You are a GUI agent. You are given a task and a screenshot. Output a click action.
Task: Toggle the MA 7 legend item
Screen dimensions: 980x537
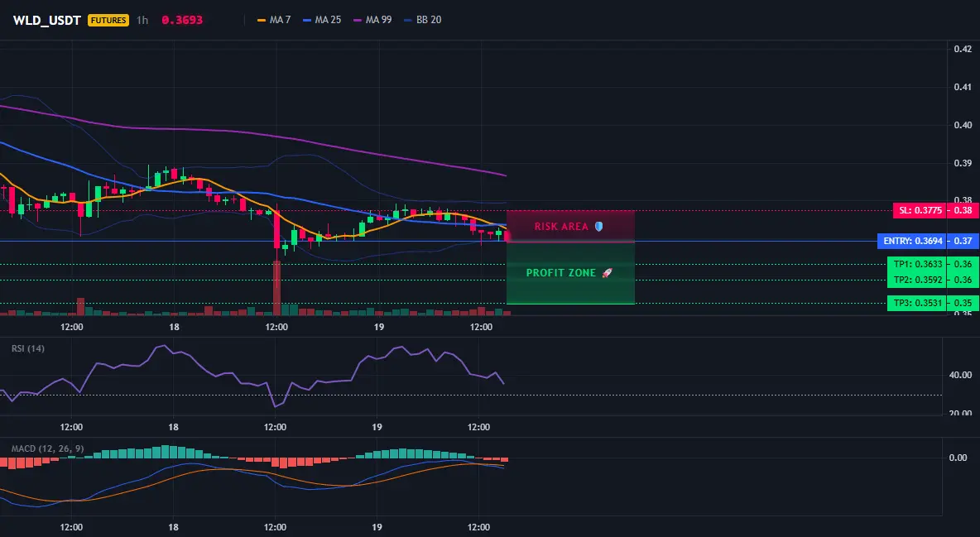(x=274, y=20)
